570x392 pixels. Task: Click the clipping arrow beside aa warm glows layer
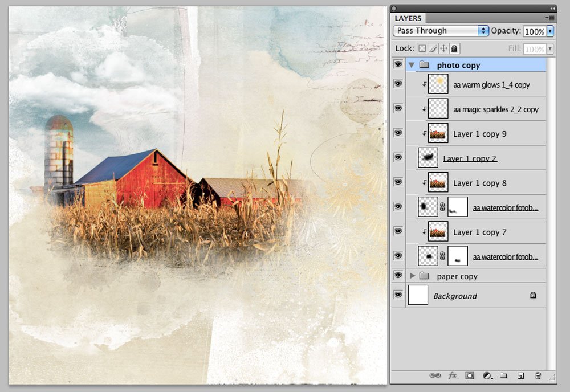coord(424,84)
